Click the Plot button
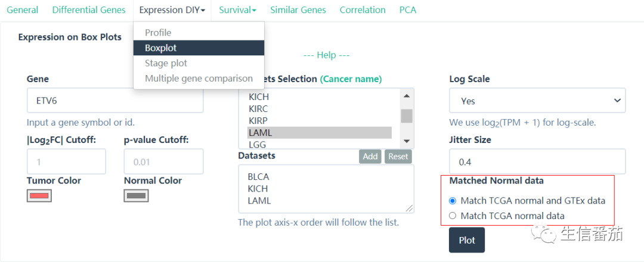Viewport: 644px width, 262px height. pyautogui.click(x=467, y=241)
